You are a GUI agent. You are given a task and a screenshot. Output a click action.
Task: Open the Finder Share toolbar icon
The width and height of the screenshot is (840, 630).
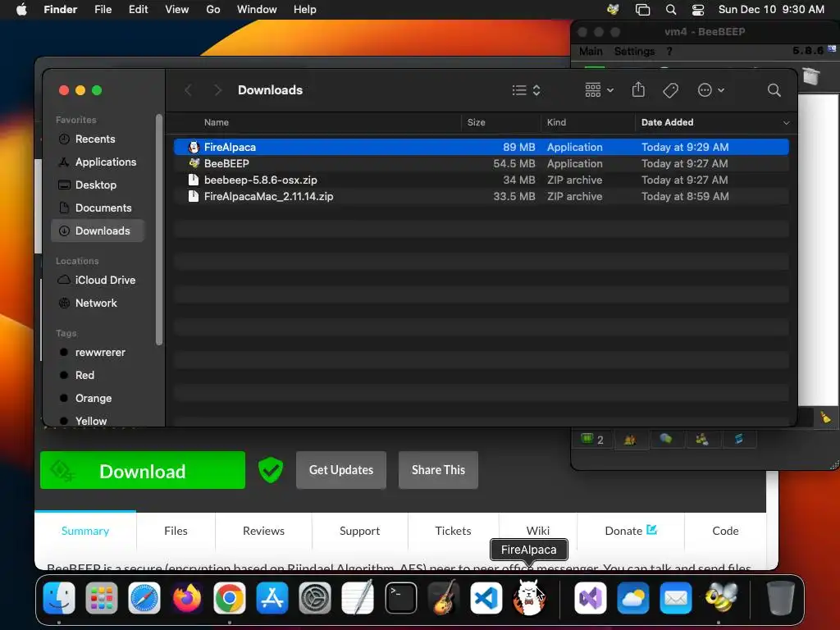(638, 89)
